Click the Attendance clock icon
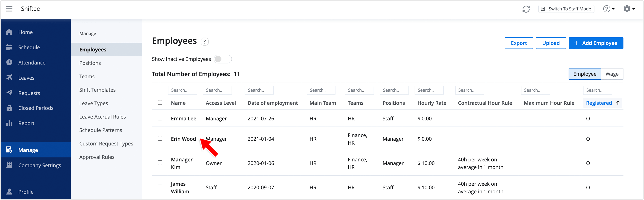The width and height of the screenshot is (644, 200). (x=9, y=62)
